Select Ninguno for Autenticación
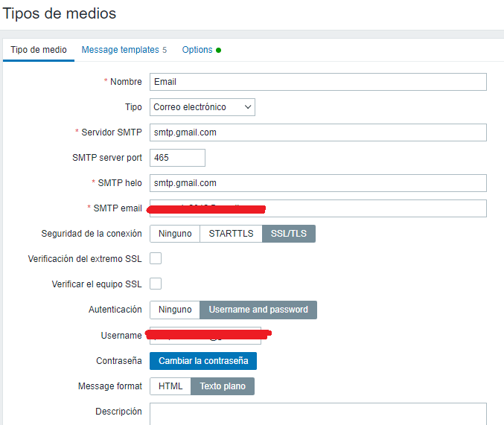This screenshot has width=504, height=425. [175, 310]
